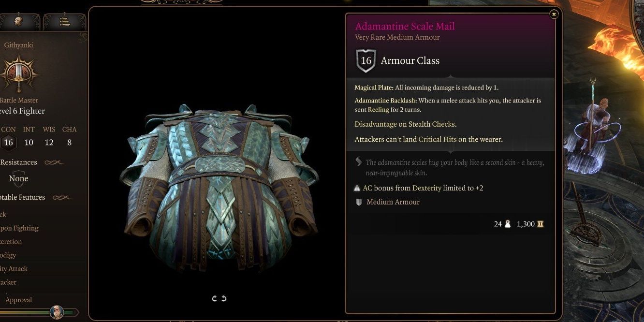Click the Resistances None shield icon
The height and width of the screenshot is (322, 644).
click(x=18, y=178)
